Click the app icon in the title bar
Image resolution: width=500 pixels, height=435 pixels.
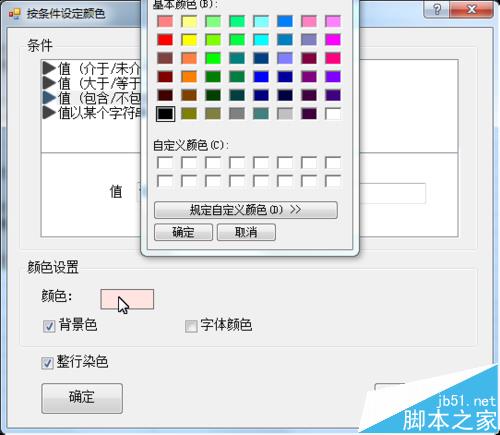(15, 14)
